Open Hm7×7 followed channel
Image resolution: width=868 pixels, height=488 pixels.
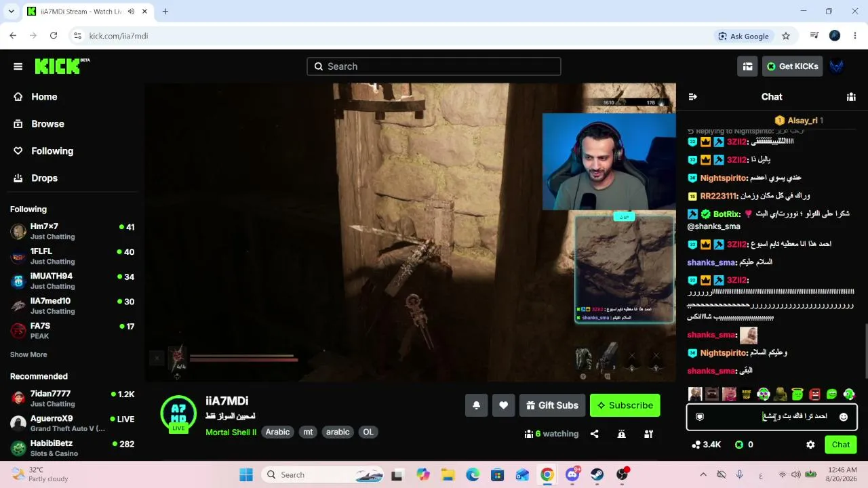click(x=73, y=231)
